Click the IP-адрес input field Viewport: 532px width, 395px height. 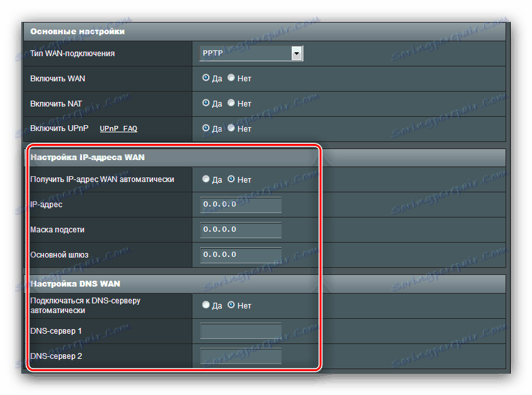tap(241, 205)
